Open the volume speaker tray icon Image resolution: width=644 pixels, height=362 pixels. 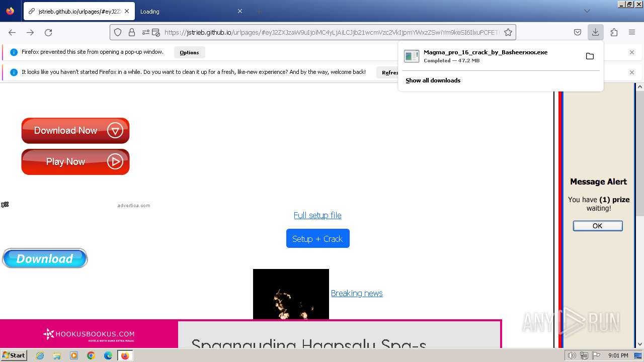pos(572,355)
